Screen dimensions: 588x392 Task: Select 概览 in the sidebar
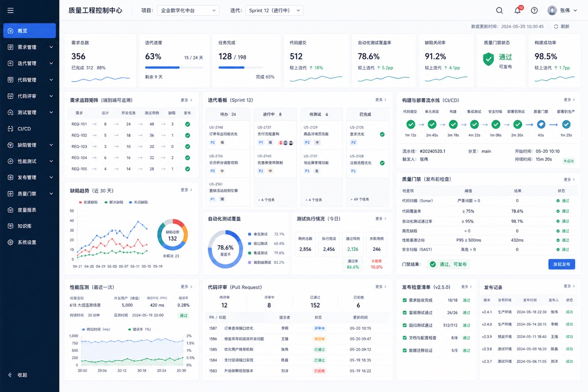[x=29, y=30]
